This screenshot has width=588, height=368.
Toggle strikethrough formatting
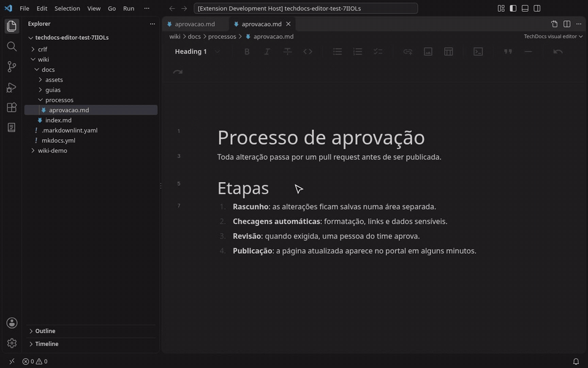point(287,52)
